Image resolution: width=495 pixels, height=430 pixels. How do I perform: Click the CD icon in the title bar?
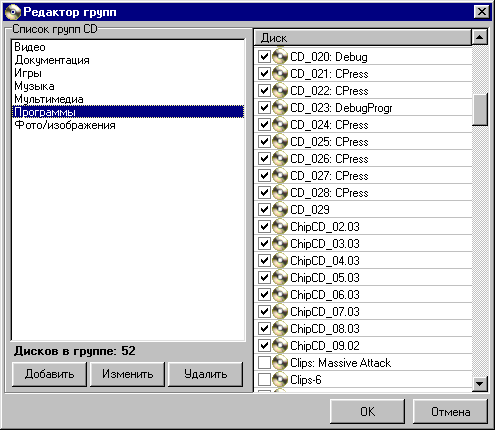(x=13, y=12)
